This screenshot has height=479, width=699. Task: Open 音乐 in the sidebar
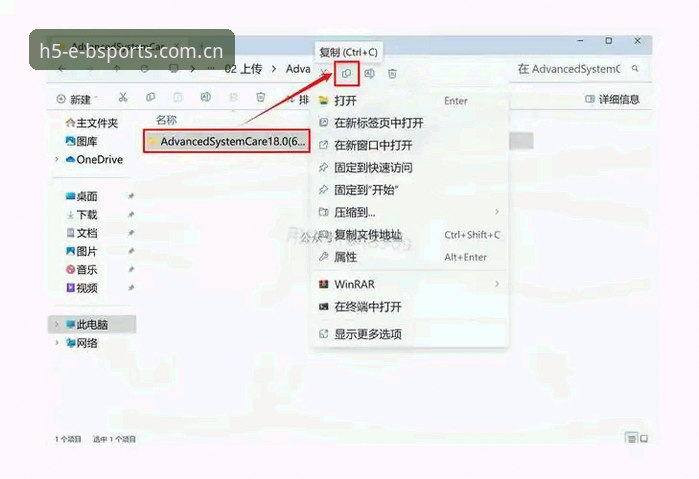[81, 269]
